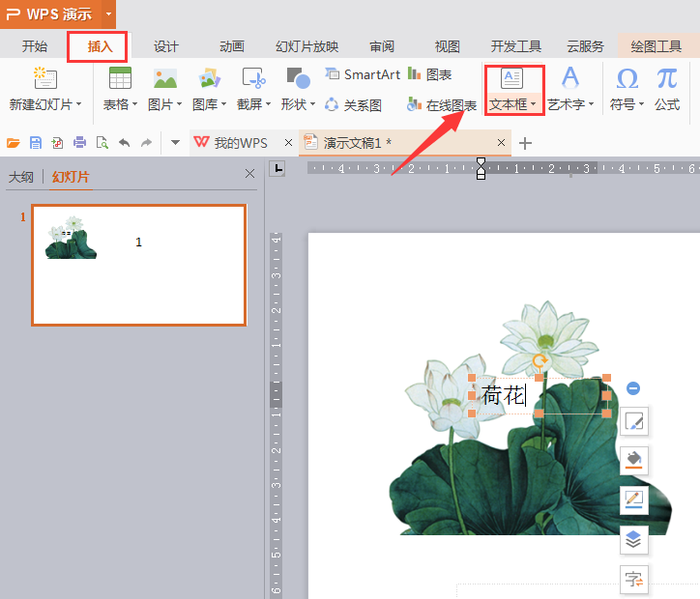Screen dimensions: 700x599
Task: Open the 新建幻灯片 dropdown arrow
Action: [x=79, y=104]
